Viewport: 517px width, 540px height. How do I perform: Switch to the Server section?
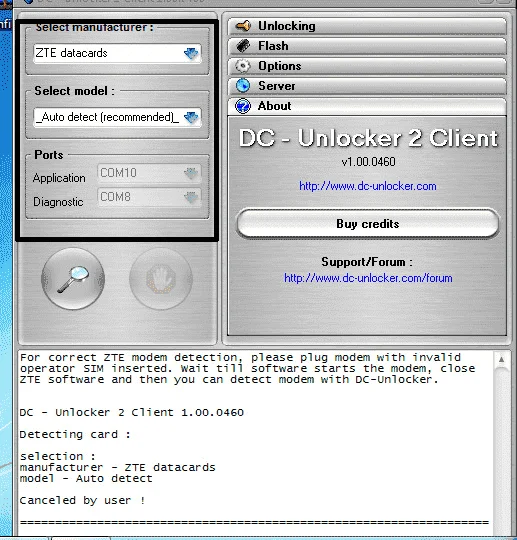(x=367, y=86)
